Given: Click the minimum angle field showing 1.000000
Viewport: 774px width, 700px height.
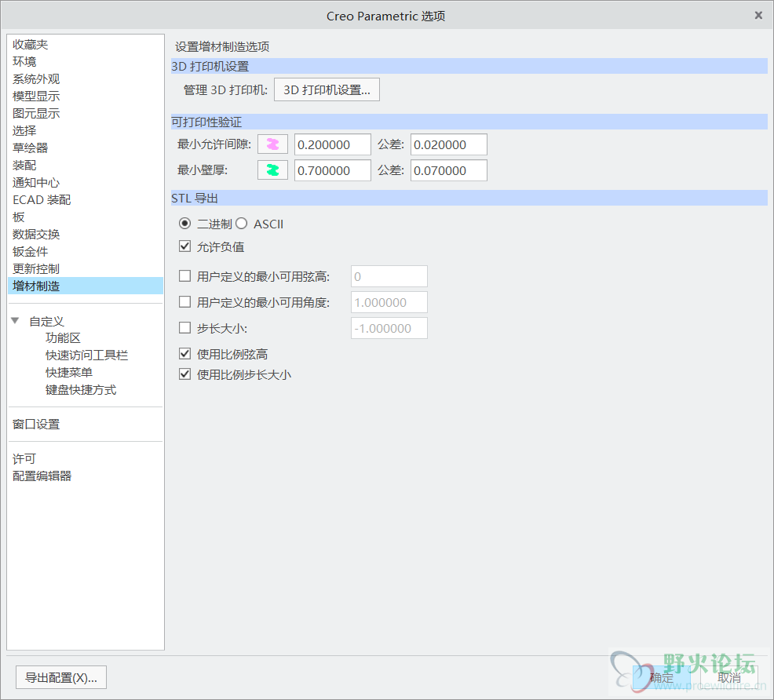Looking at the screenshot, I should [x=389, y=302].
